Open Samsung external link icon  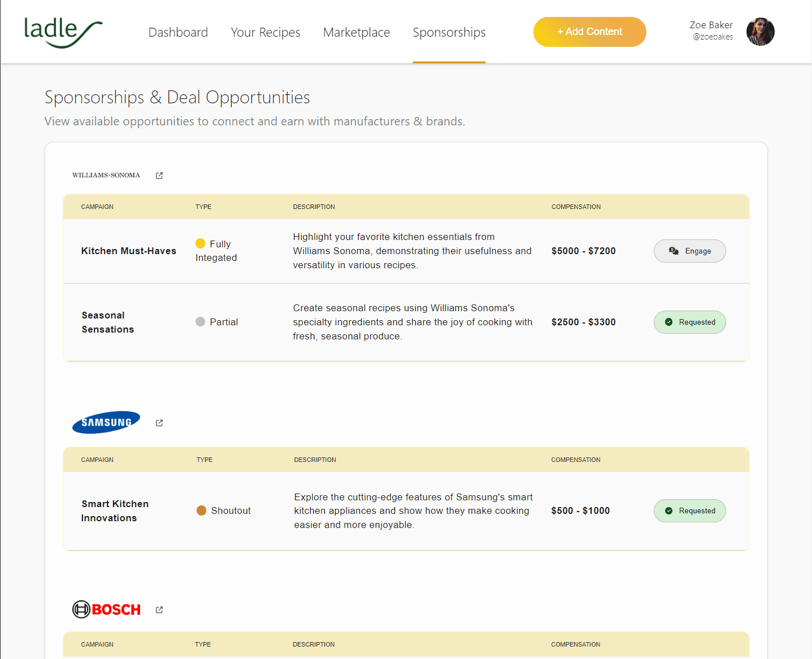(159, 423)
